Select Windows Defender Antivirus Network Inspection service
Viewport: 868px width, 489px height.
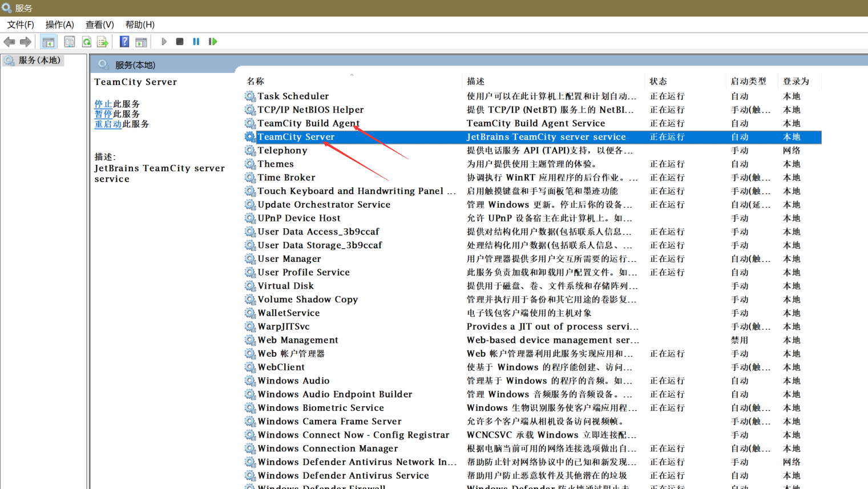(x=532, y=462)
